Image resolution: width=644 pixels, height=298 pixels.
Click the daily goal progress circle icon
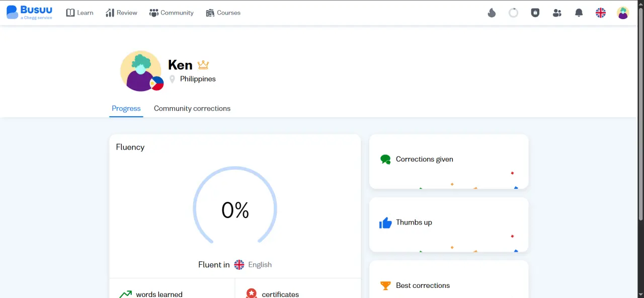point(513,13)
